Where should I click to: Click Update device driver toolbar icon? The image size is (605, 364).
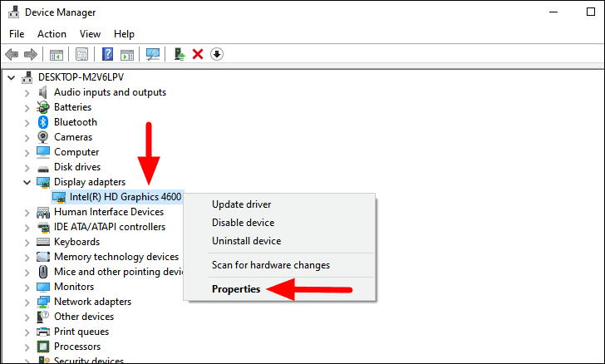(179, 54)
